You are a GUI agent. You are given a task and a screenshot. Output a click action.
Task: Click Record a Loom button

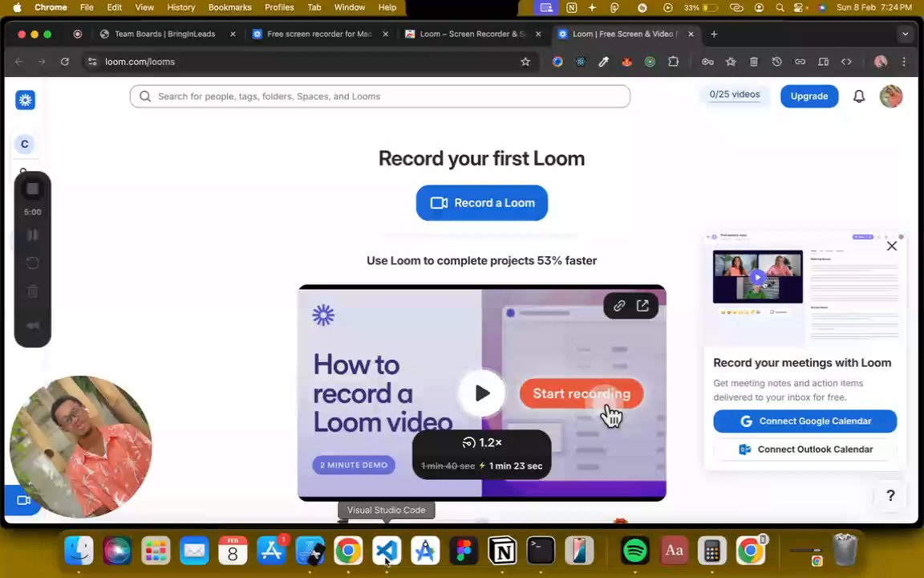point(481,203)
